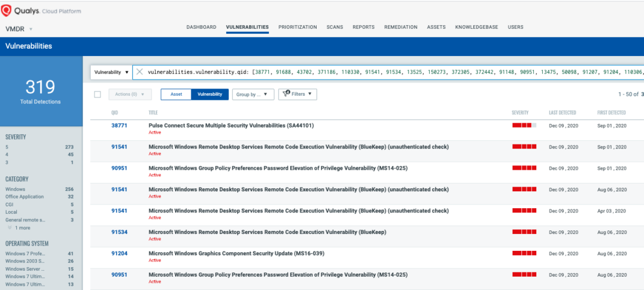
Task: Sort by the Severity column header
Action: [x=520, y=113]
